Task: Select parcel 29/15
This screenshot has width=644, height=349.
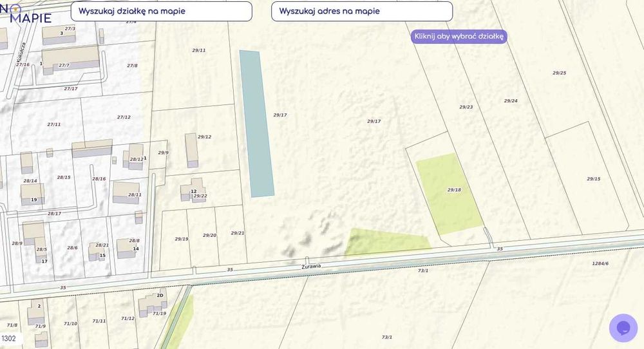Action: pos(593,179)
